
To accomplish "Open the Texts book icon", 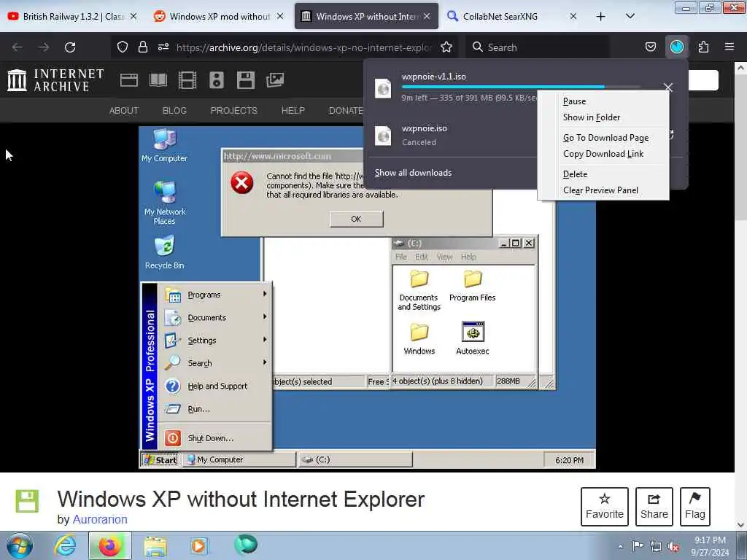I will 158,80.
